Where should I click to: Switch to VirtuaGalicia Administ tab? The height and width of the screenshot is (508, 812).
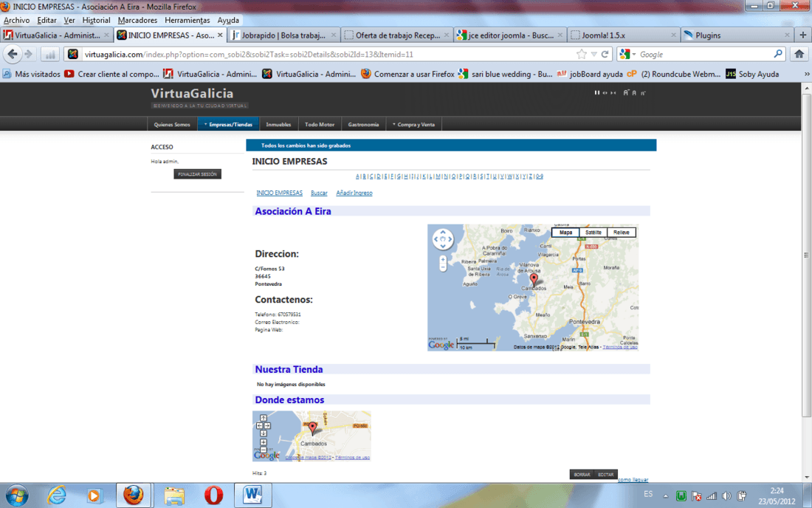tap(56, 35)
